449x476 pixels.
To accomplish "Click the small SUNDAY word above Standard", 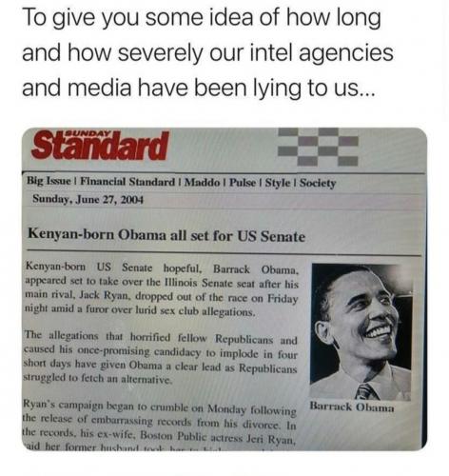I will tap(88, 134).
